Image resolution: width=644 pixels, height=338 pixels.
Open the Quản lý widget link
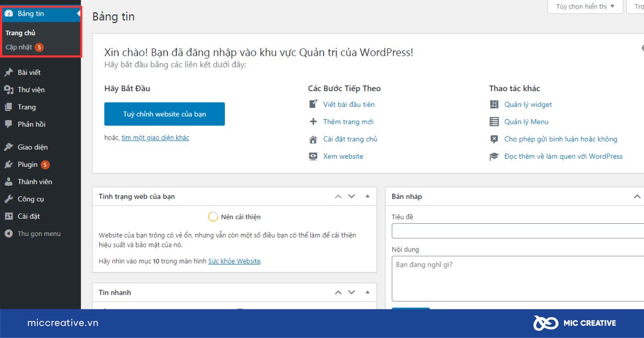pos(528,104)
